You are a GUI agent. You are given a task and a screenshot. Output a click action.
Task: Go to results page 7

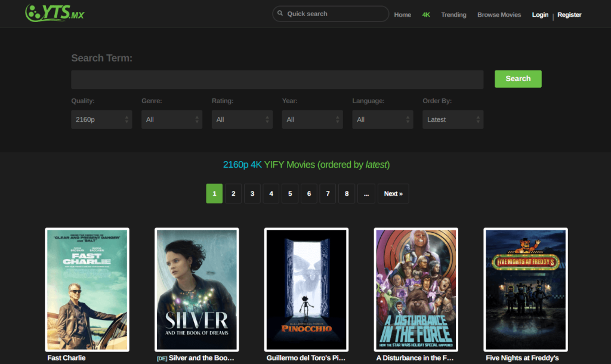[x=328, y=193]
